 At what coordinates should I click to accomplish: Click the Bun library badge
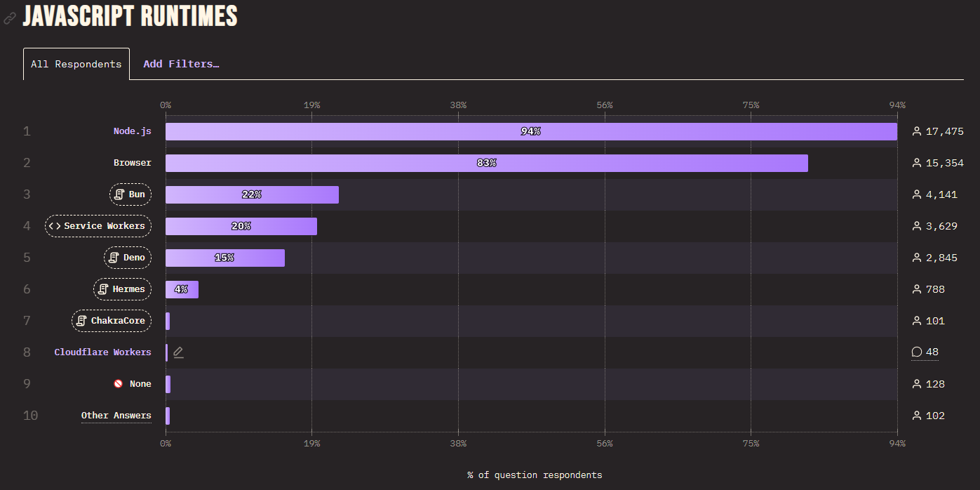(x=130, y=194)
